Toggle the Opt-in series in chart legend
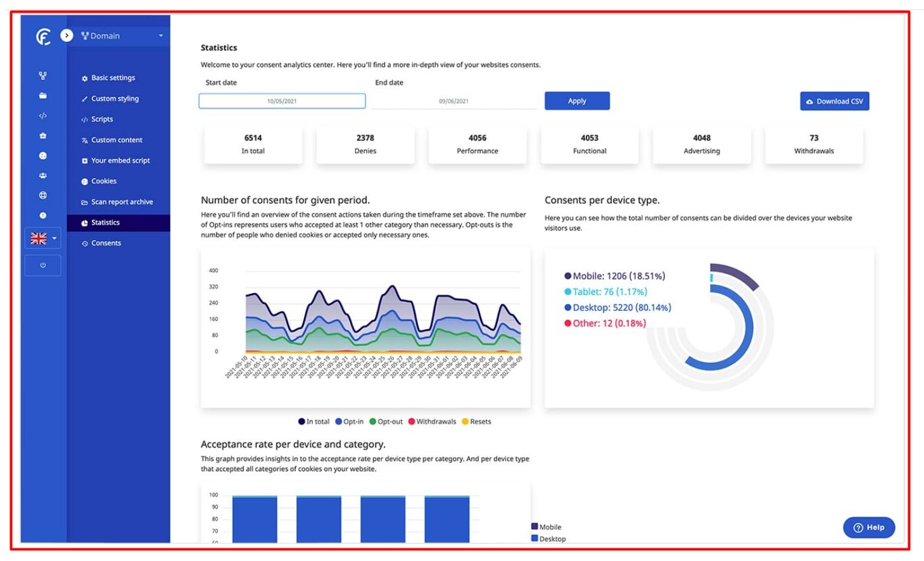 click(350, 422)
